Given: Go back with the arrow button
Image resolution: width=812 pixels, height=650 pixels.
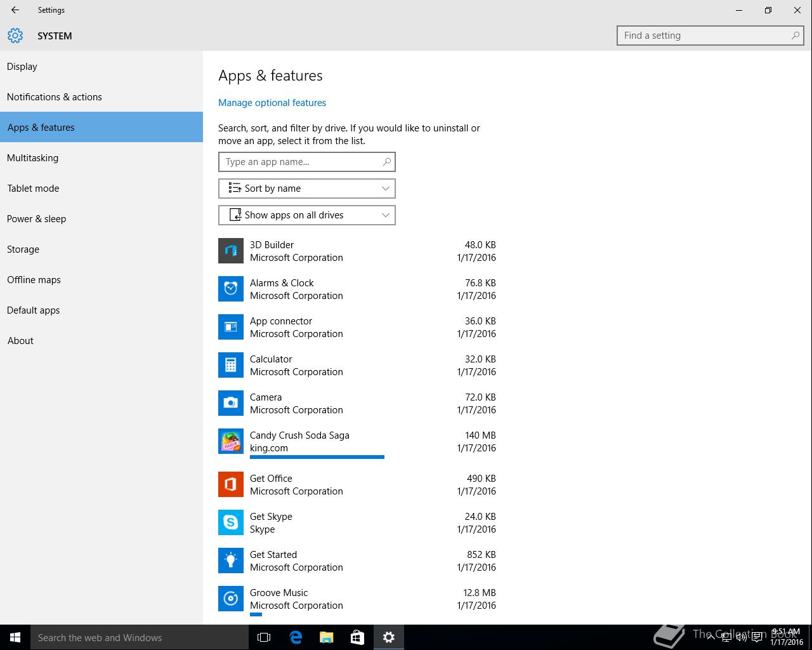Looking at the screenshot, I should point(15,10).
